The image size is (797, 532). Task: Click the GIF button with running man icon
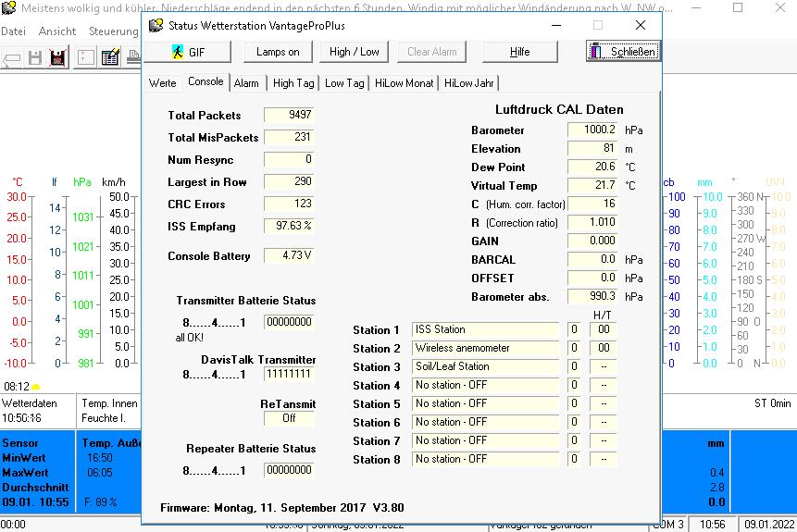(x=188, y=52)
